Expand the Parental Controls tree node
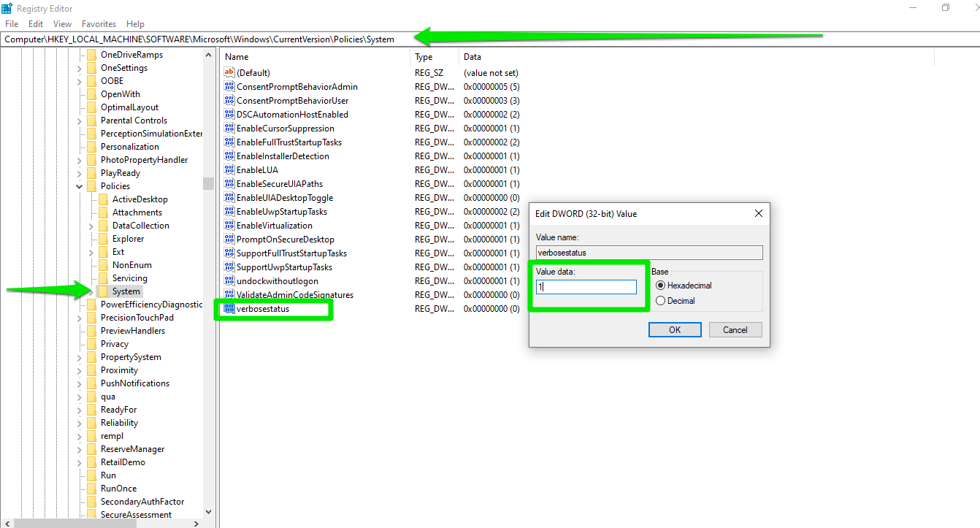Image resolution: width=980 pixels, height=528 pixels. coord(80,120)
